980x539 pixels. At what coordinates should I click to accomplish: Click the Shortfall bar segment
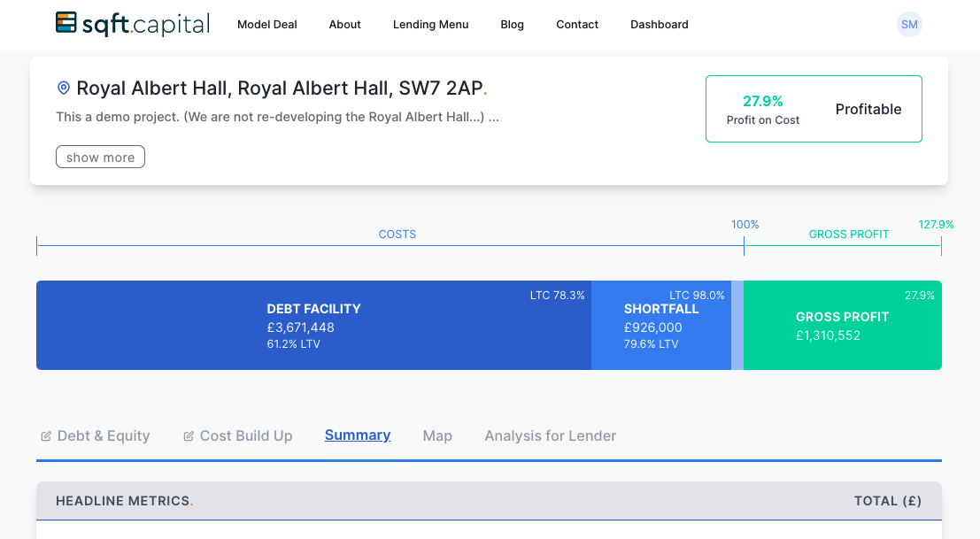click(x=660, y=325)
